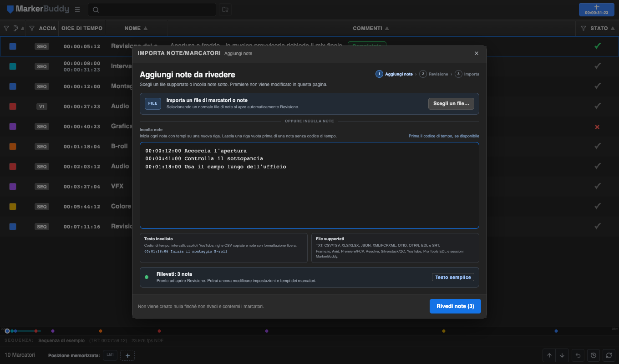Image resolution: width=619 pixels, height=364 pixels.
Task: Click the orange marker dot on timeline strip
Action: (101, 331)
